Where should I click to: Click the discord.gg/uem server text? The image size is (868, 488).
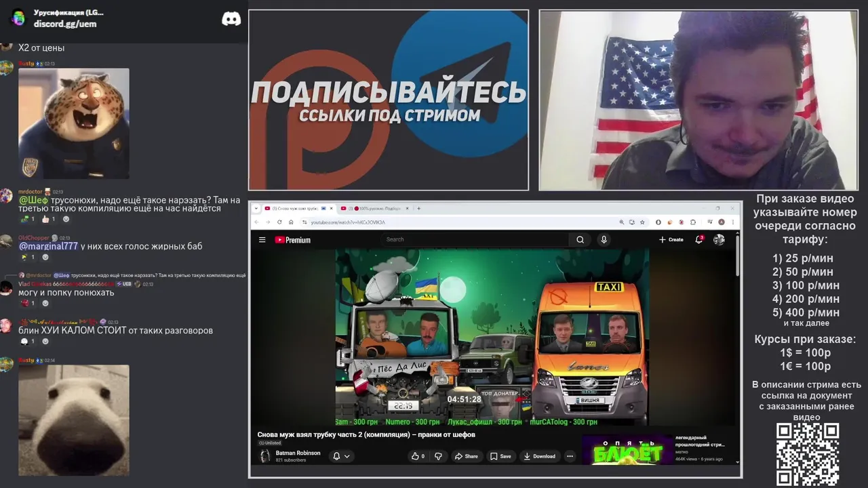[x=65, y=24]
